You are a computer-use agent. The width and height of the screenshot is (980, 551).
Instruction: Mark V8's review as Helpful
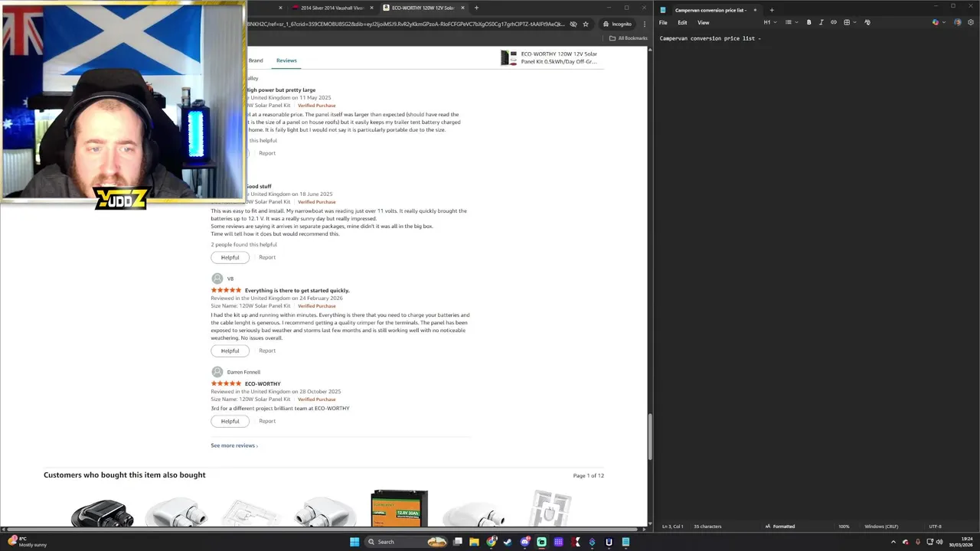[x=230, y=350]
